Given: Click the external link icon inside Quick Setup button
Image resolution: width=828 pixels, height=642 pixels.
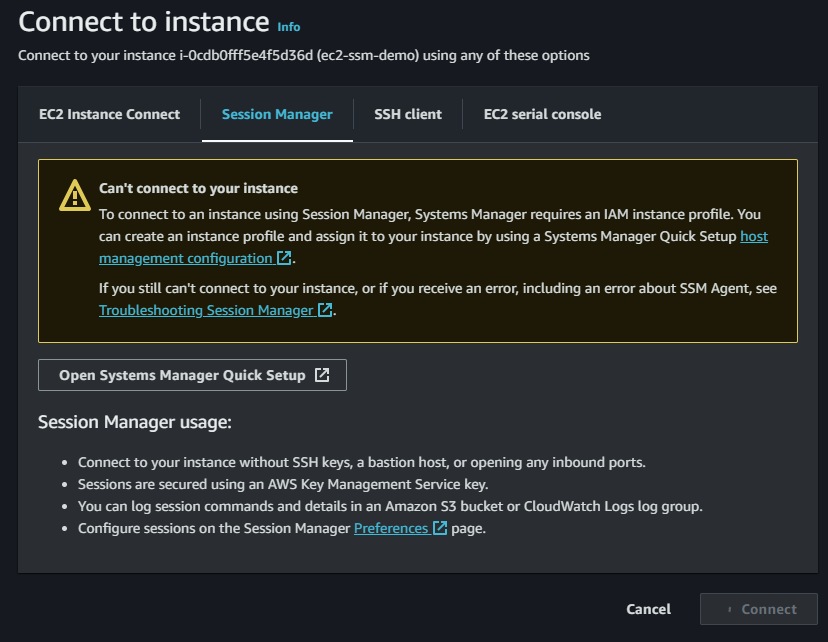Looking at the screenshot, I should point(321,374).
